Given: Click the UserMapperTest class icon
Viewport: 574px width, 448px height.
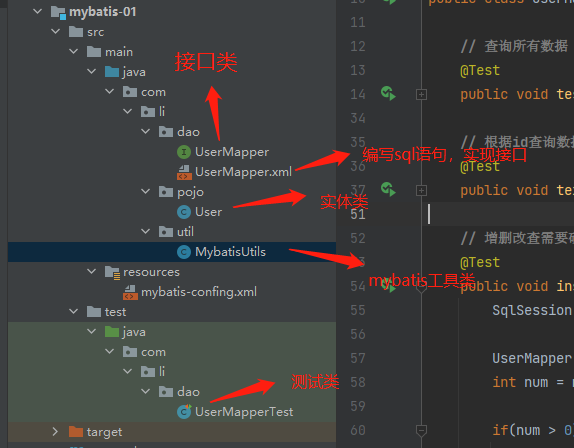Looking at the screenshot, I should pos(184,412).
